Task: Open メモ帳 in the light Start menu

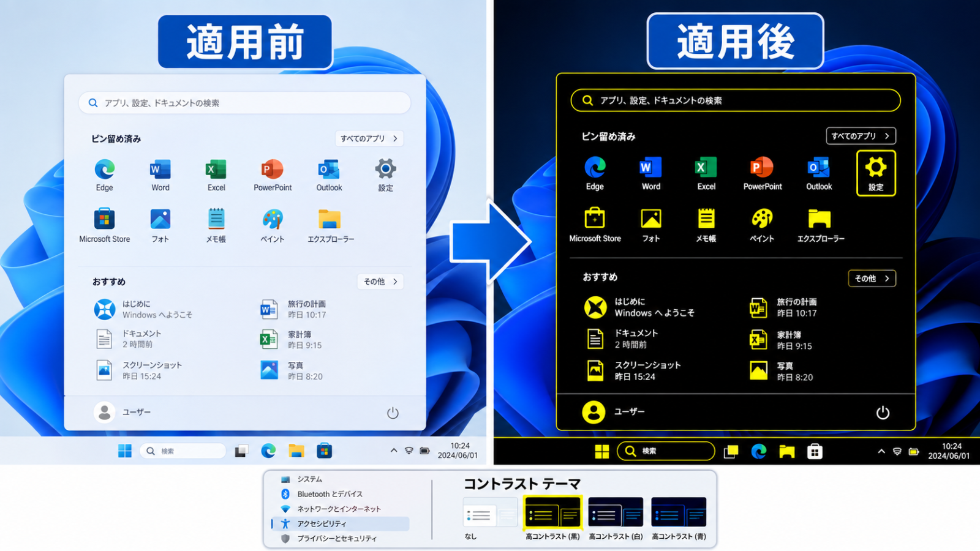Action: [x=216, y=226]
